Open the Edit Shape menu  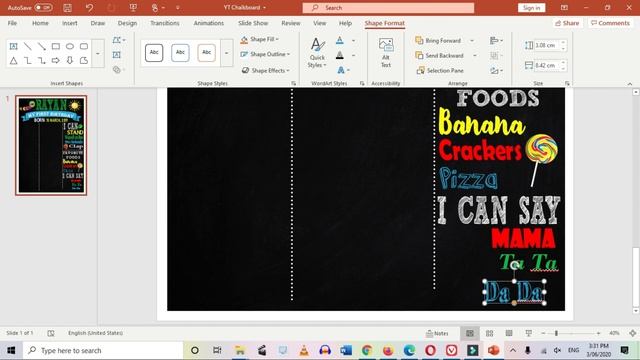(119, 40)
